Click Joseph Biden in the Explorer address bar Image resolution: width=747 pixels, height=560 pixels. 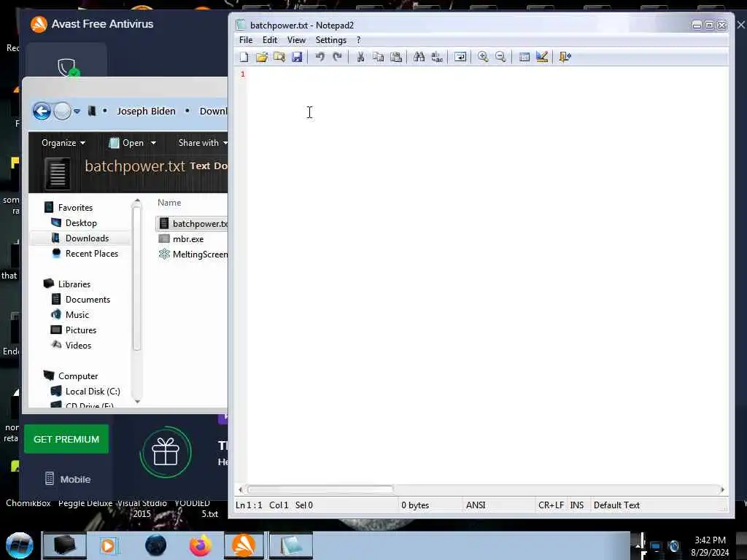[146, 112]
